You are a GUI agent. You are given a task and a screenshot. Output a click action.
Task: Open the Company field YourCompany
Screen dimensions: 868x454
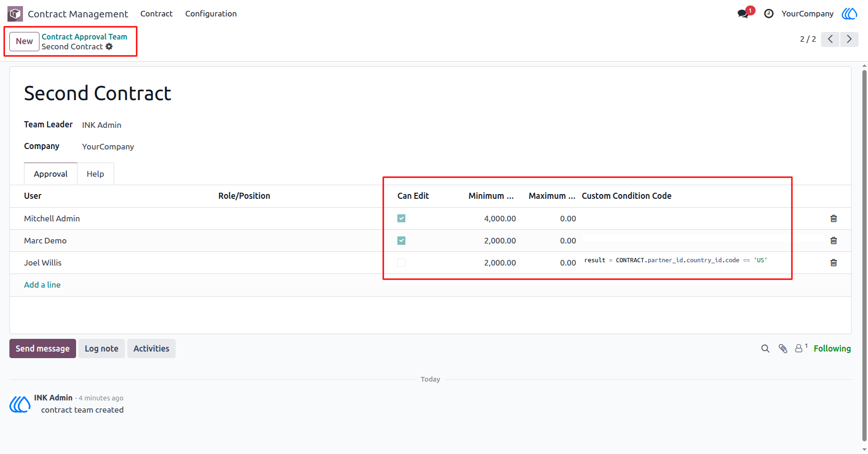(108, 147)
